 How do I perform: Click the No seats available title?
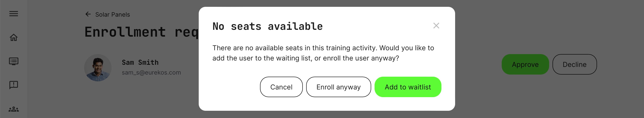(268, 26)
